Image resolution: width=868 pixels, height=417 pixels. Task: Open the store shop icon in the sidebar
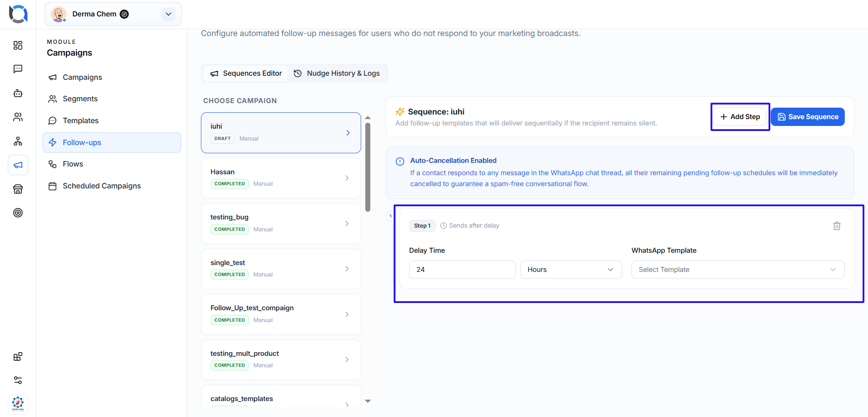pos(18,189)
